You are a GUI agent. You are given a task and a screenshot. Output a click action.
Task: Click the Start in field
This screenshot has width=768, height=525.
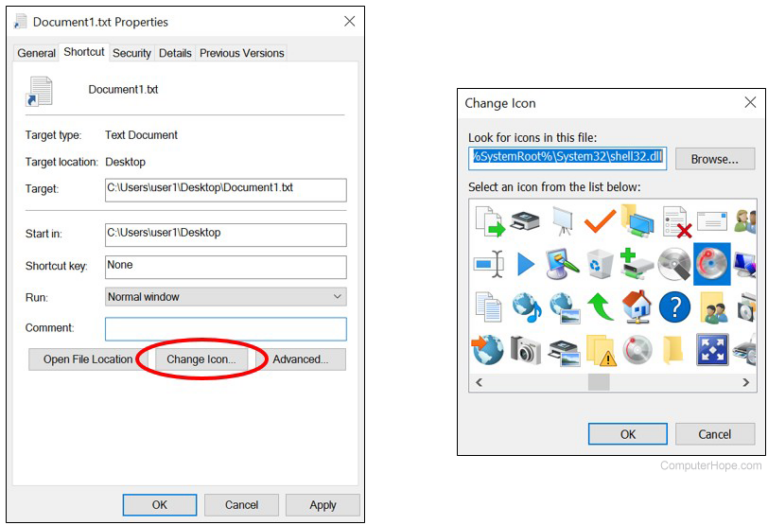(x=226, y=235)
